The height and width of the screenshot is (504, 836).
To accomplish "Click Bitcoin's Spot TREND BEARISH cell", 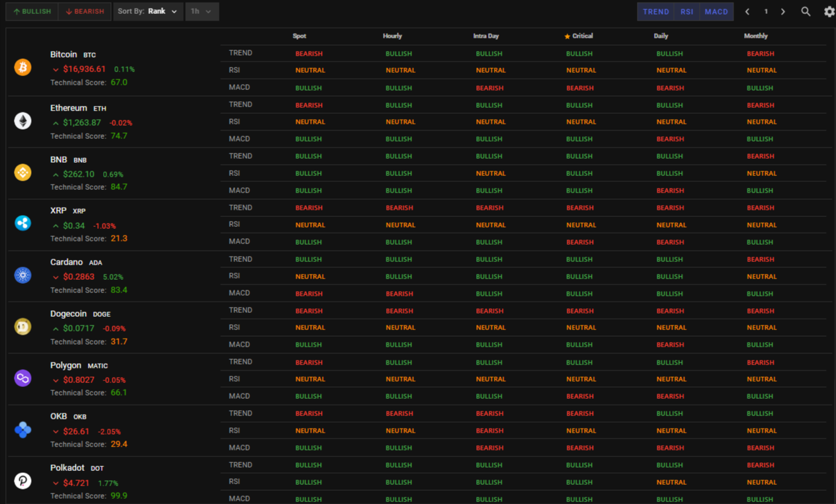I will [309, 54].
